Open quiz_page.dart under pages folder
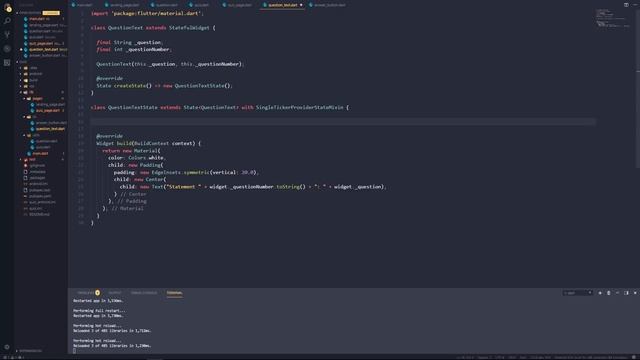This screenshot has width=640, height=360. [48, 111]
